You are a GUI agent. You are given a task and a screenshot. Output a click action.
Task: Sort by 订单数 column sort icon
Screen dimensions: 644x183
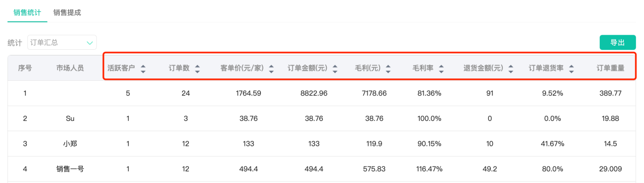pyautogui.click(x=197, y=69)
